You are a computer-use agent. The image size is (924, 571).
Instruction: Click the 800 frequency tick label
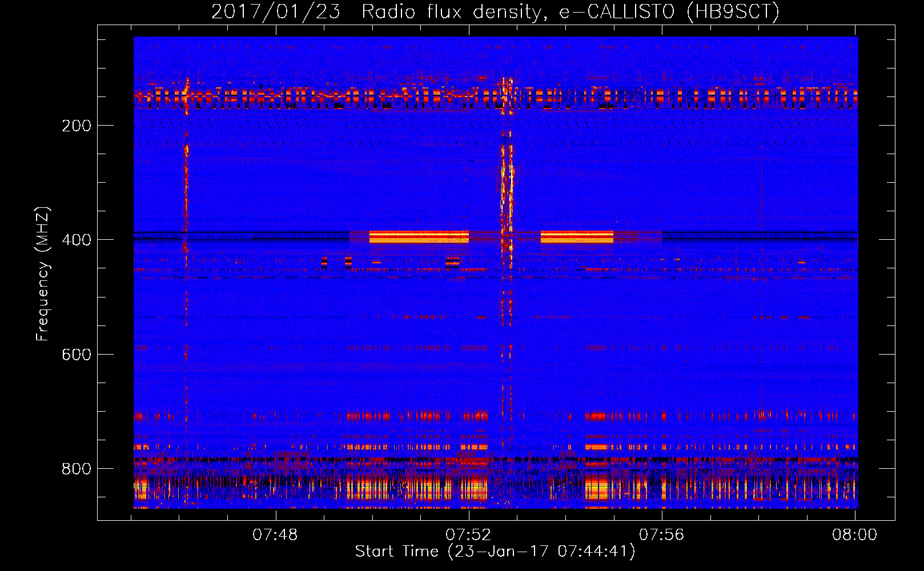[x=77, y=469]
